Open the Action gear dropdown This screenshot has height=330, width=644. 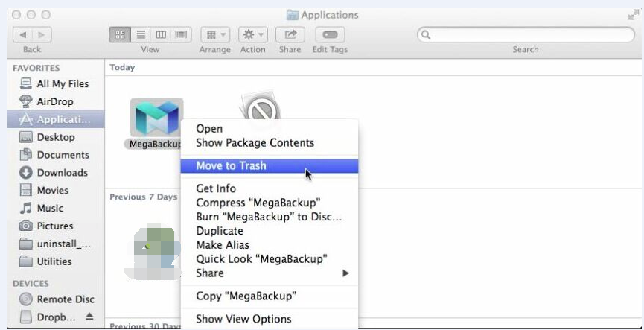click(x=253, y=35)
